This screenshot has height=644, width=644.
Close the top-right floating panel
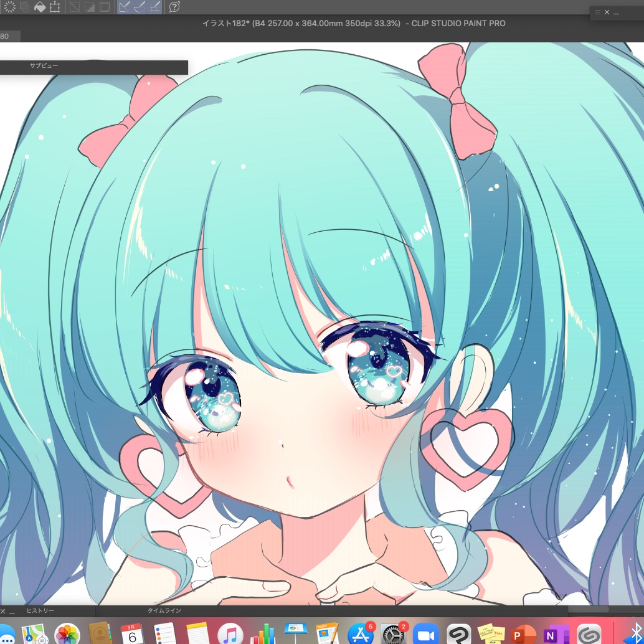607,12
